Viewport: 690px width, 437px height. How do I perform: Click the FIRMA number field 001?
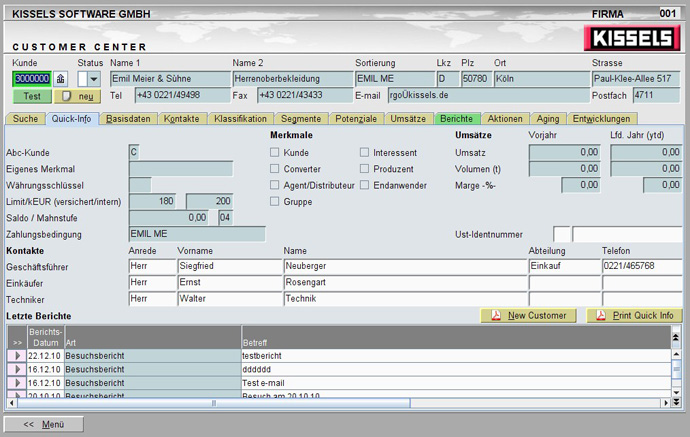point(669,13)
